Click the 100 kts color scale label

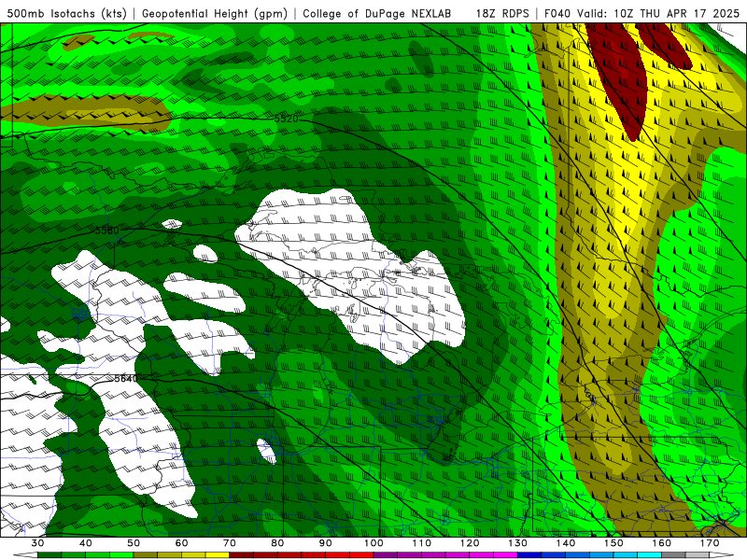374,543
